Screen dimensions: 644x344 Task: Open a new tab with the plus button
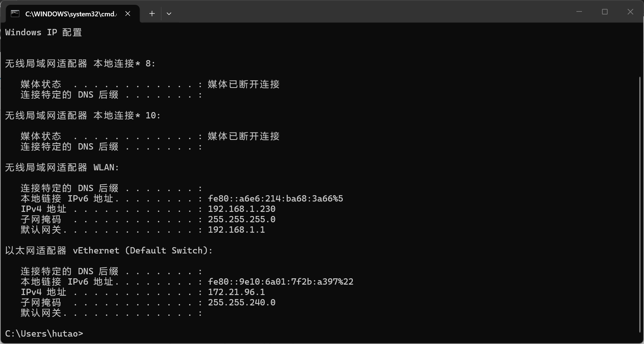[152, 14]
